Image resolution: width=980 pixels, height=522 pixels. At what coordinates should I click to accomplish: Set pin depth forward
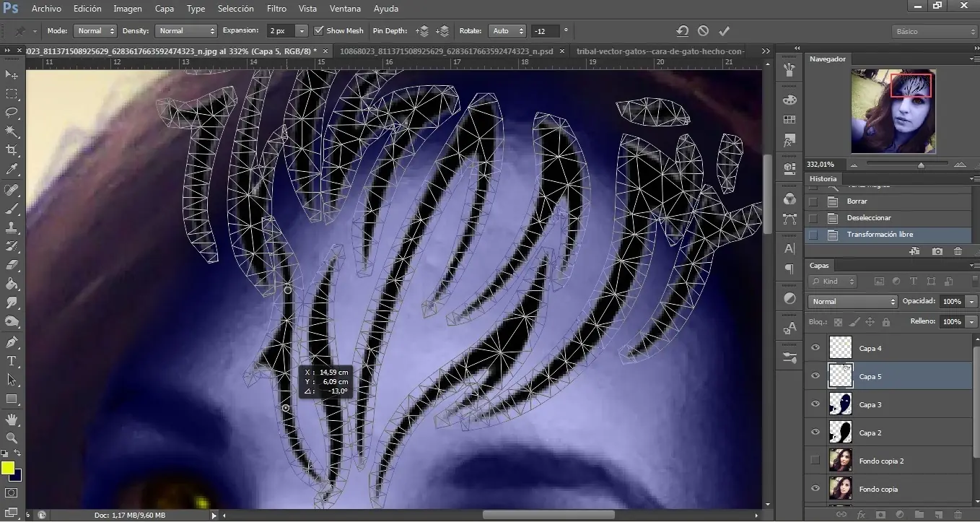(x=423, y=31)
